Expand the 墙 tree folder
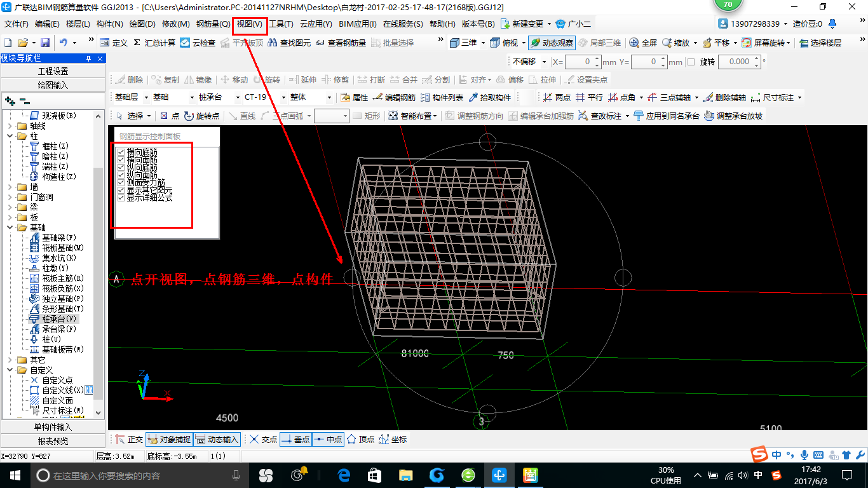Viewport: 868px width, 488px height. 9,187
